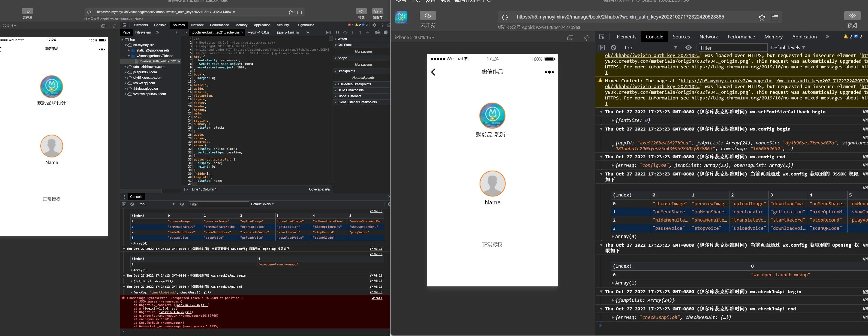Toggle eye live expression icon in right console
868x336 pixels.
tap(688, 48)
